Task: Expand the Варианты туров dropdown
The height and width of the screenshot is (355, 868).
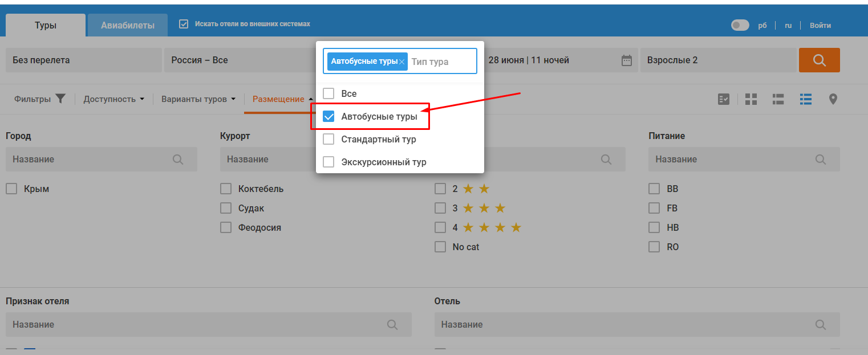Action: (x=198, y=99)
